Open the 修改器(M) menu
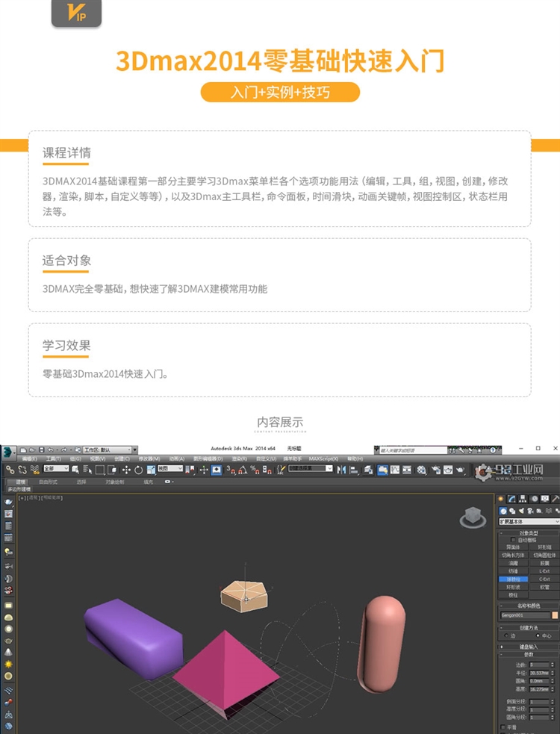This screenshot has width=560, height=734. (149, 458)
